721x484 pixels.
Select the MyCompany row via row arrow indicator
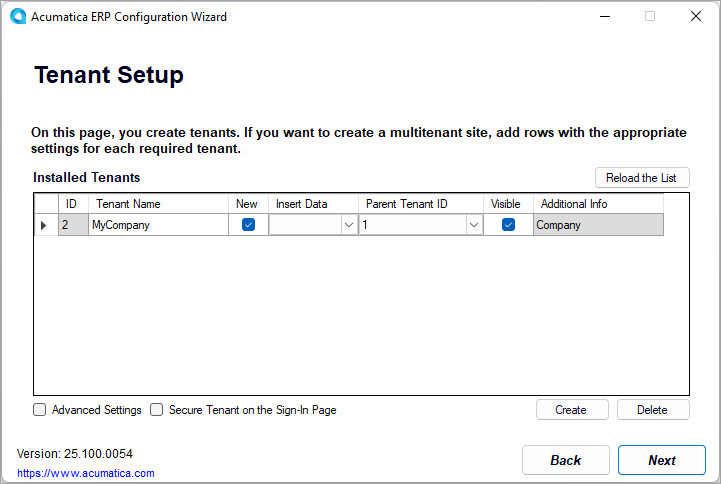pos(44,225)
